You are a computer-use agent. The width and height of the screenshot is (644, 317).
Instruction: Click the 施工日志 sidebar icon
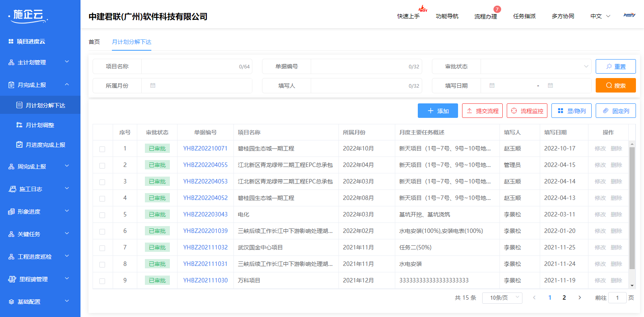pos(12,189)
